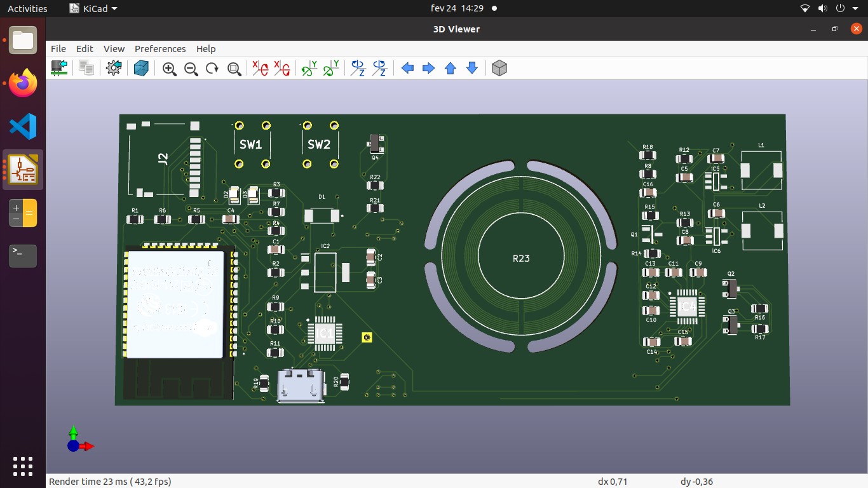Viewport: 868px width, 488px height.
Task: Click the IC2 component label
Action: click(325, 246)
